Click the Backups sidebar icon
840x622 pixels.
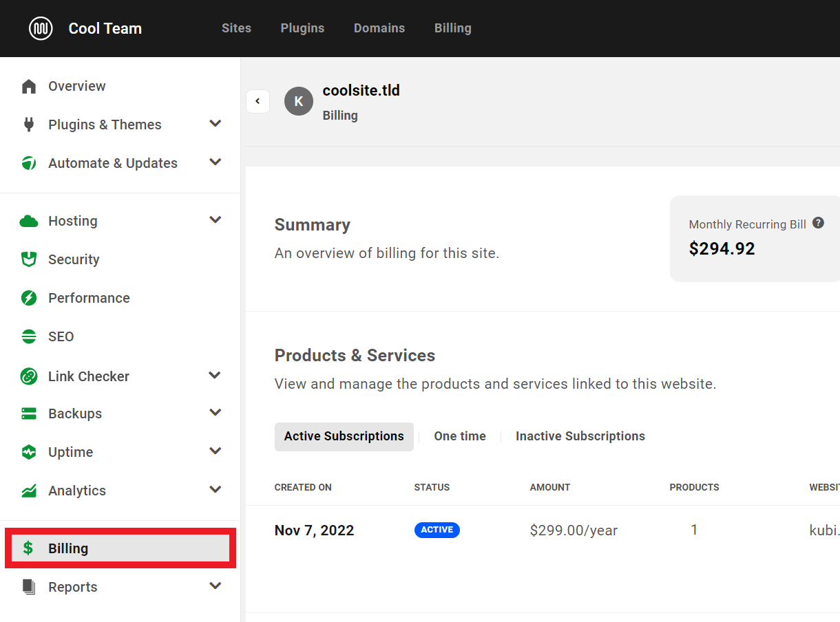28,414
